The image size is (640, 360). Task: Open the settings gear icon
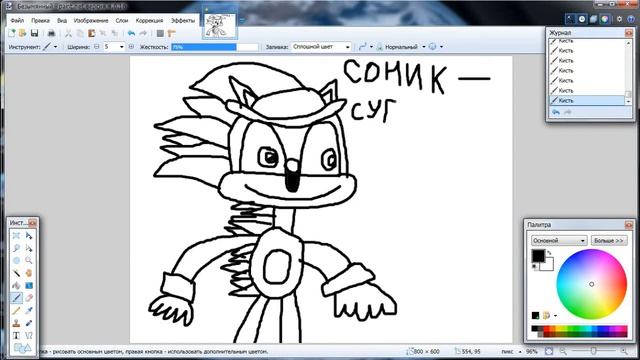tap(619, 19)
